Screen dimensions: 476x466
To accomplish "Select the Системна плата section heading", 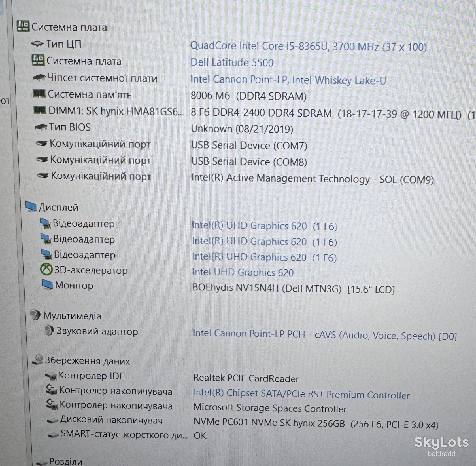I will click(69, 27).
